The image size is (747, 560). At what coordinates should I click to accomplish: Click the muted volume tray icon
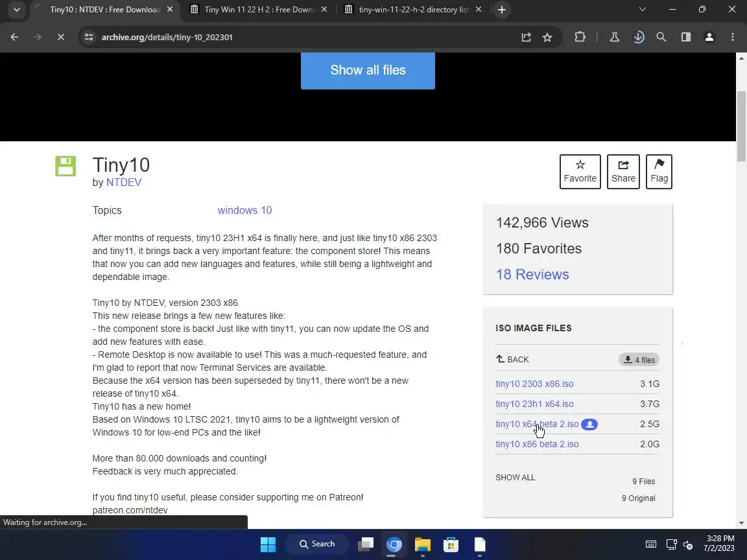pyautogui.click(x=688, y=544)
